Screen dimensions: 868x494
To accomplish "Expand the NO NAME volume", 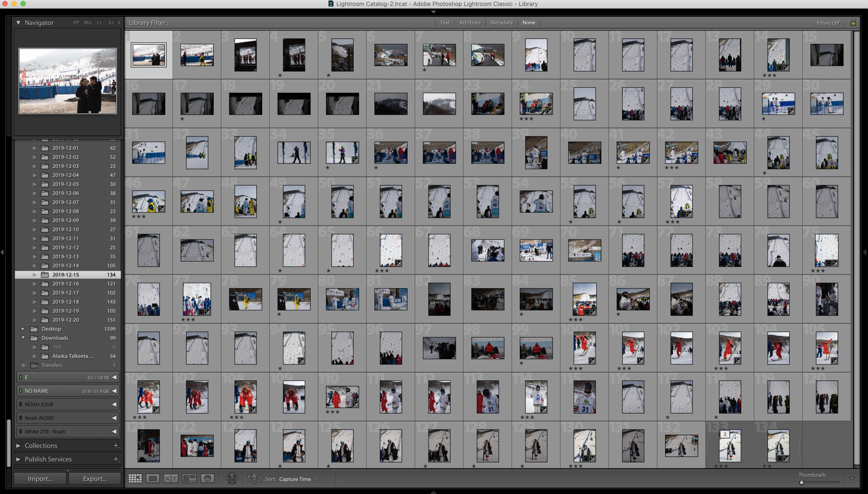I will click(x=114, y=391).
